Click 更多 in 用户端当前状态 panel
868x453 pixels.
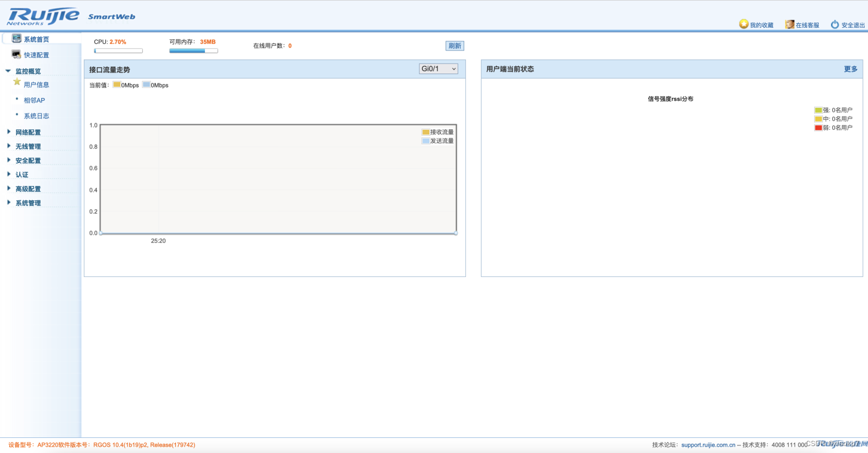[x=851, y=69]
